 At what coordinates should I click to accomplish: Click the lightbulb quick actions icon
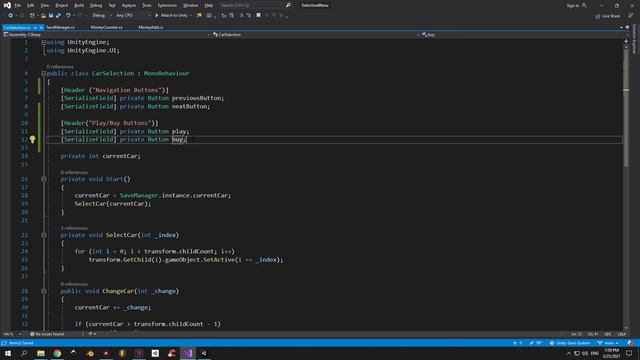coord(33,140)
